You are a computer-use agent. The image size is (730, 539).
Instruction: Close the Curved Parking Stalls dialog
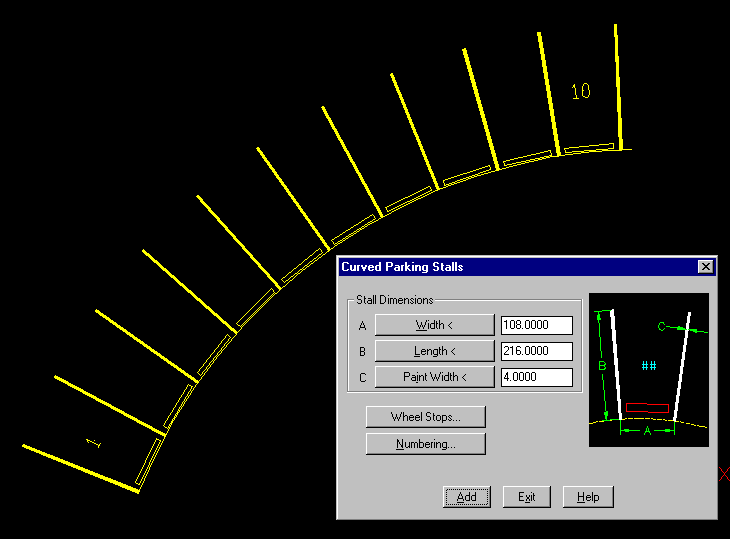pyautogui.click(x=706, y=267)
